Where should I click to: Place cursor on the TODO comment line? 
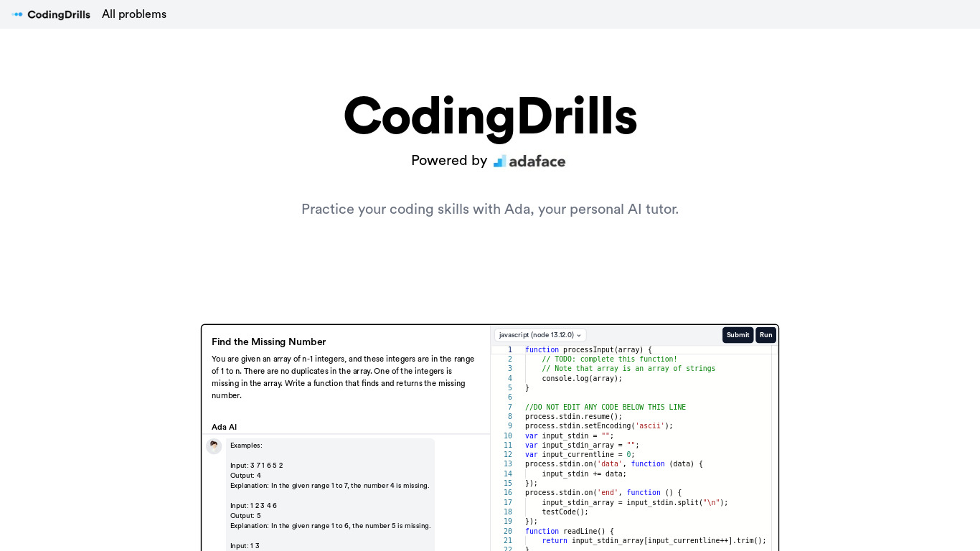pos(609,359)
